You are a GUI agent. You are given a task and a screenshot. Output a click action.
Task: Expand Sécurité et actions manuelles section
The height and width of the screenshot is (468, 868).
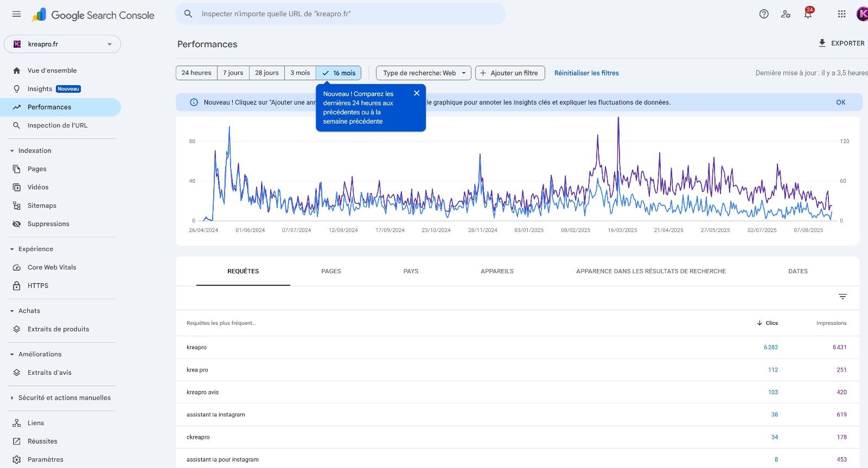click(60, 398)
